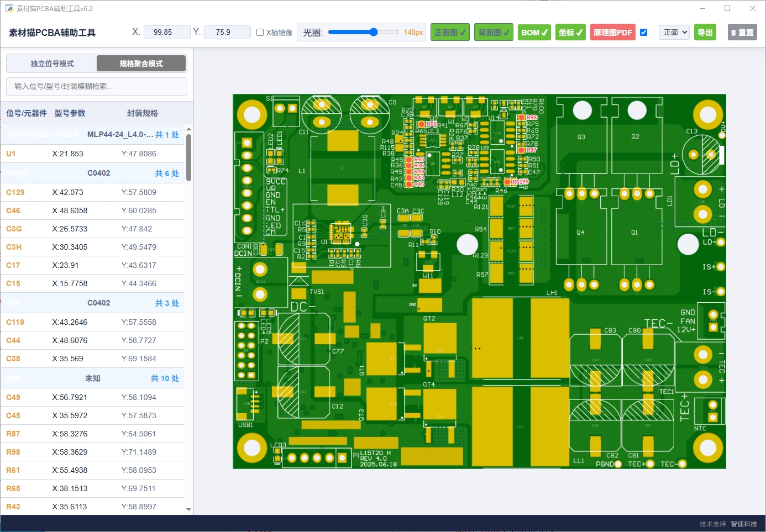Click the 位号/元器件 column header

[26, 113]
